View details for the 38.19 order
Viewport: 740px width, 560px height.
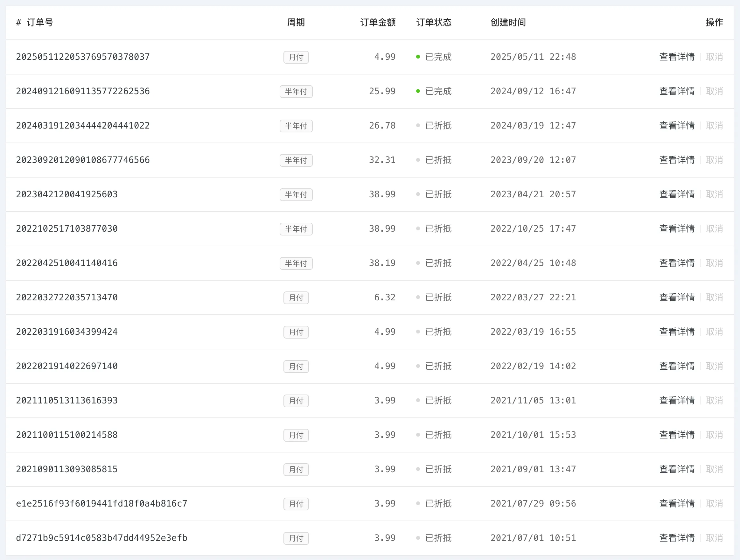click(x=676, y=263)
